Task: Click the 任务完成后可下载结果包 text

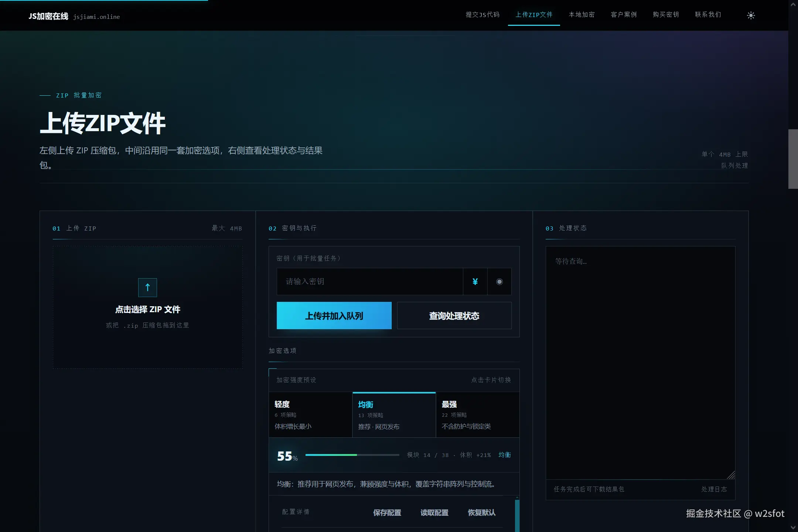Action: [589, 489]
